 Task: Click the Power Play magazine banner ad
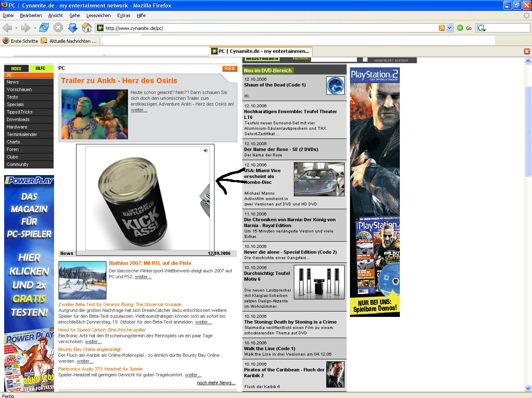pos(29,283)
